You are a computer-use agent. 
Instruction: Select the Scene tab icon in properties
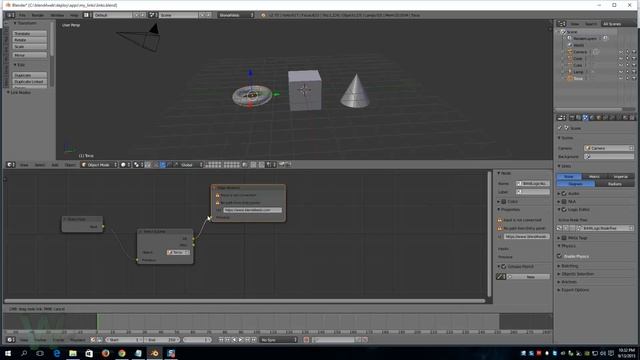click(x=585, y=118)
